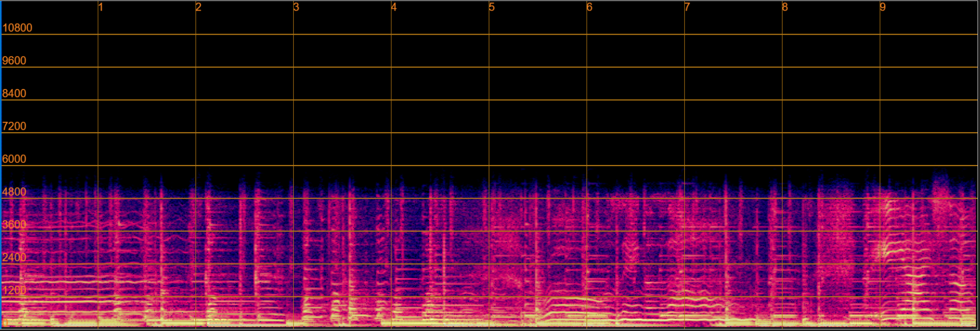Image resolution: width=980 pixels, height=331 pixels.
Task: Select the 4800 Hz frequency label
Action: tap(14, 192)
